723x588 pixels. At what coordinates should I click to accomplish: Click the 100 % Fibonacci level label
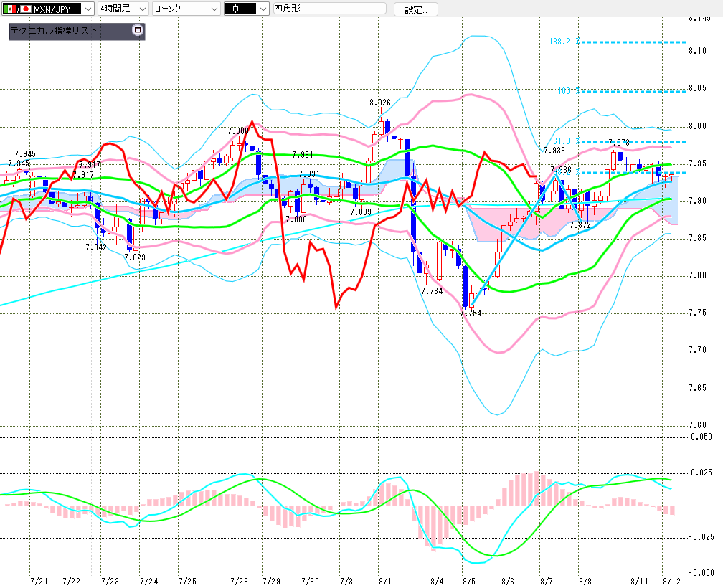[x=569, y=91]
